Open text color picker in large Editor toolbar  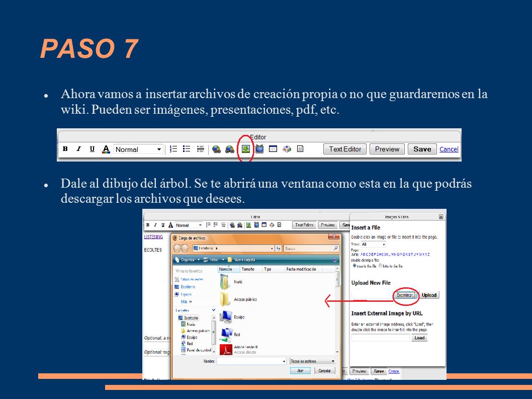(106, 149)
